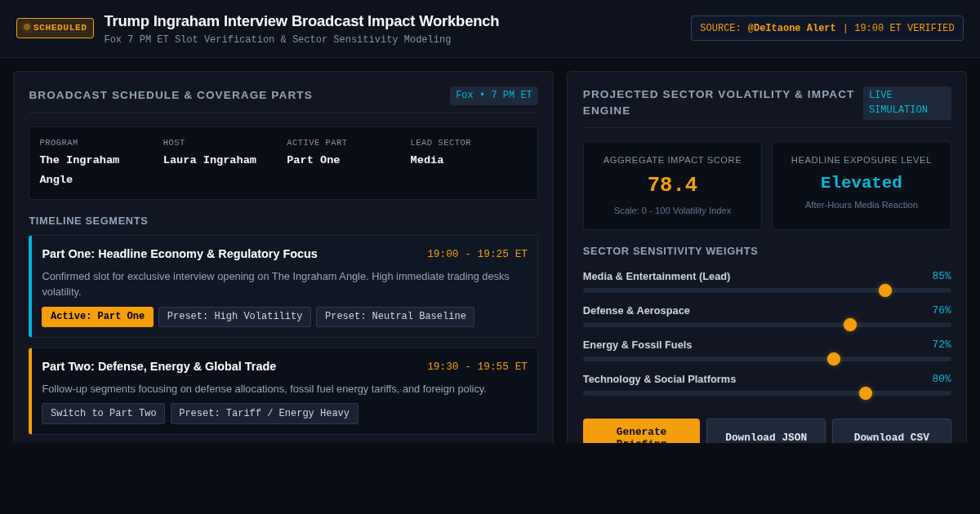Click the Part Two segment description text
This screenshot has height=514, width=980.
click(x=264, y=388)
